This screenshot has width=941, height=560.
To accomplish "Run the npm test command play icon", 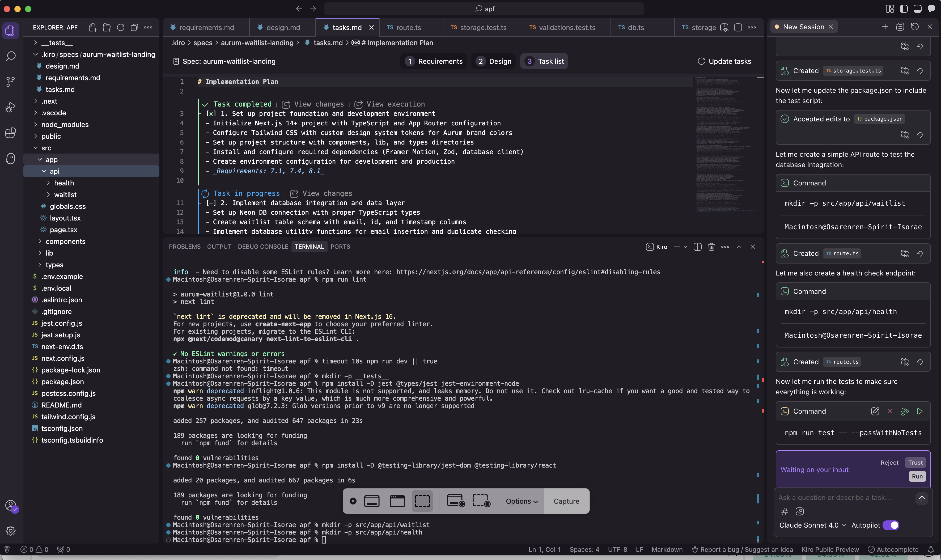I will point(919,411).
